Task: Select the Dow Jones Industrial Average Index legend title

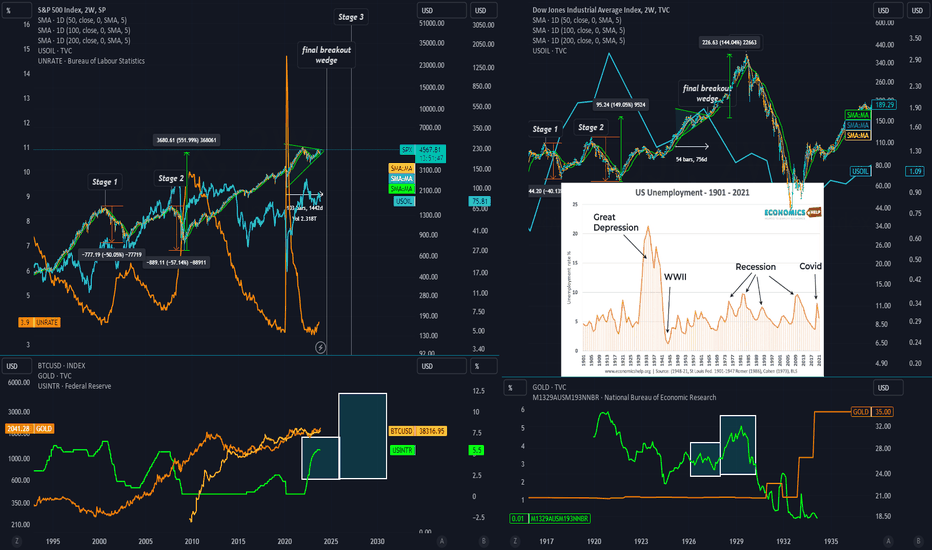Action: point(601,10)
